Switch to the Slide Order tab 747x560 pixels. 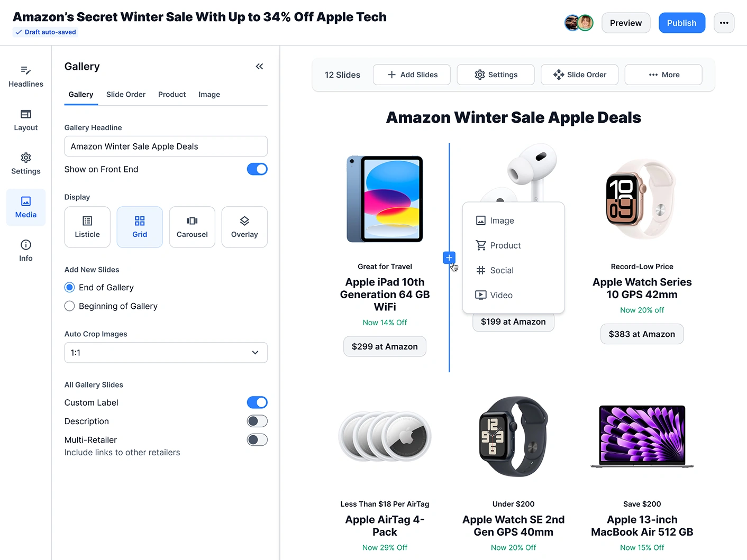[126, 95]
